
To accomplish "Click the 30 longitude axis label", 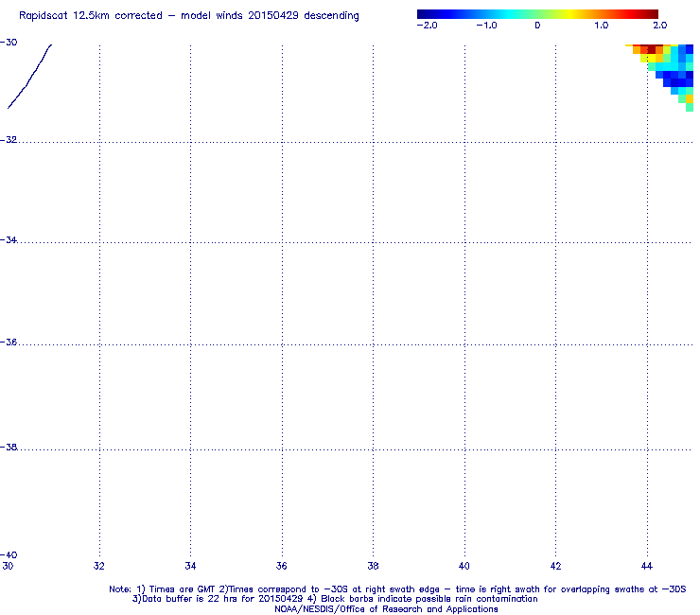I will [x=8, y=567].
